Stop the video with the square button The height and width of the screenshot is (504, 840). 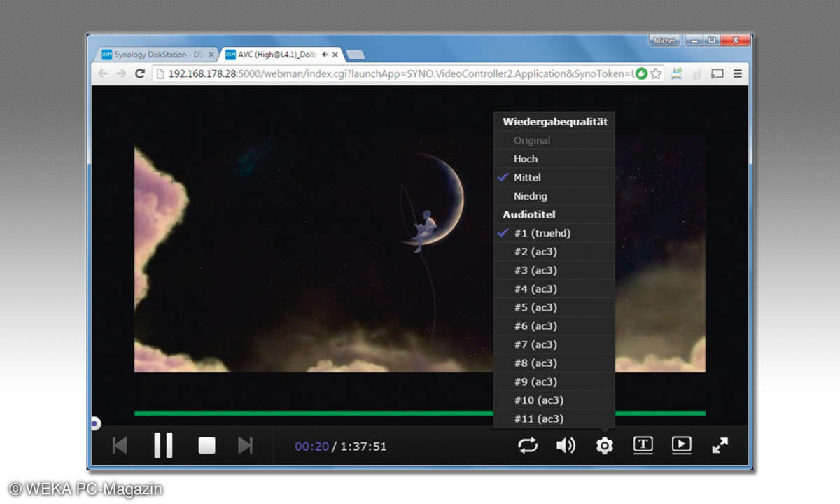206,445
